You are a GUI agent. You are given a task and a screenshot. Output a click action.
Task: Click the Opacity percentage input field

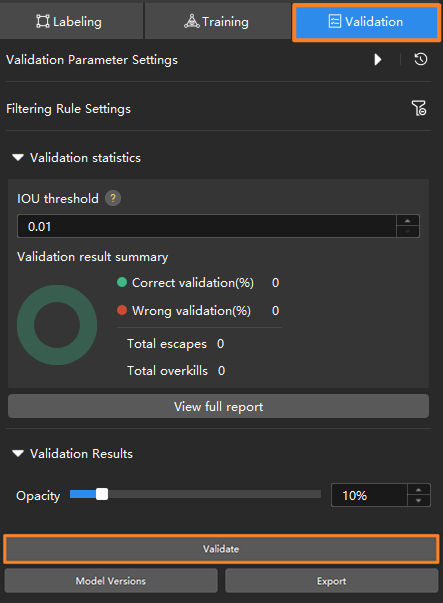click(x=369, y=495)
